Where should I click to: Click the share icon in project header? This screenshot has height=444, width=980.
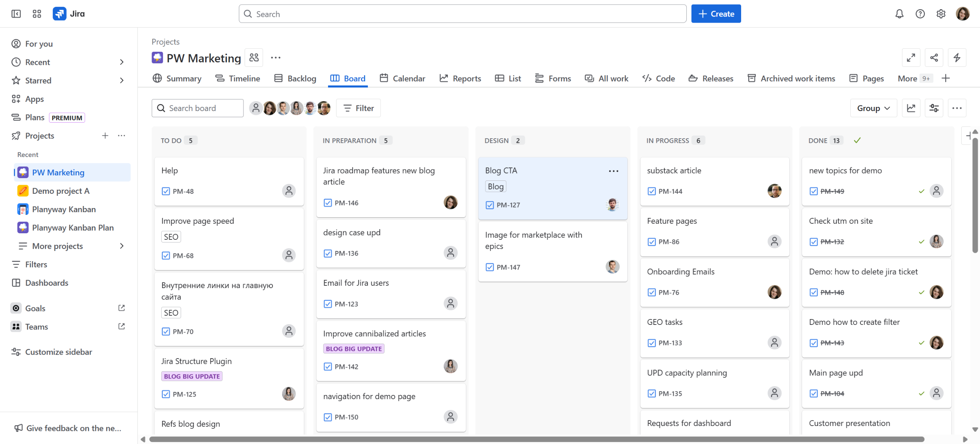[x=934, y=57]
